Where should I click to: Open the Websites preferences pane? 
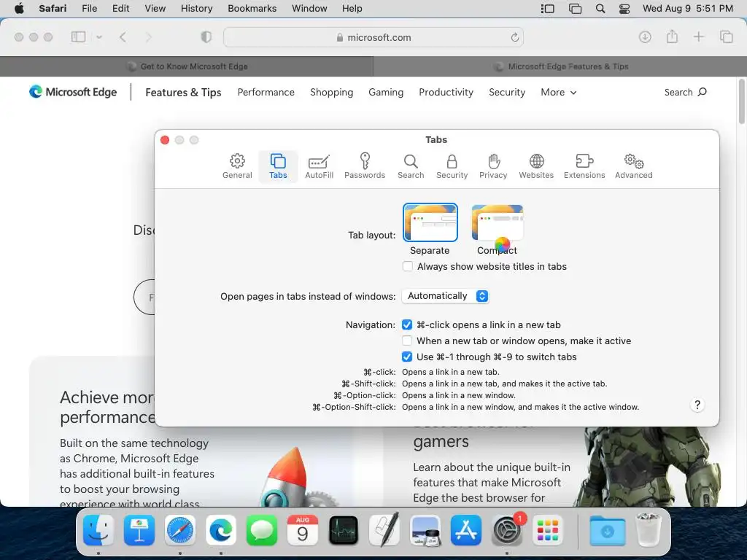[536, 166]
